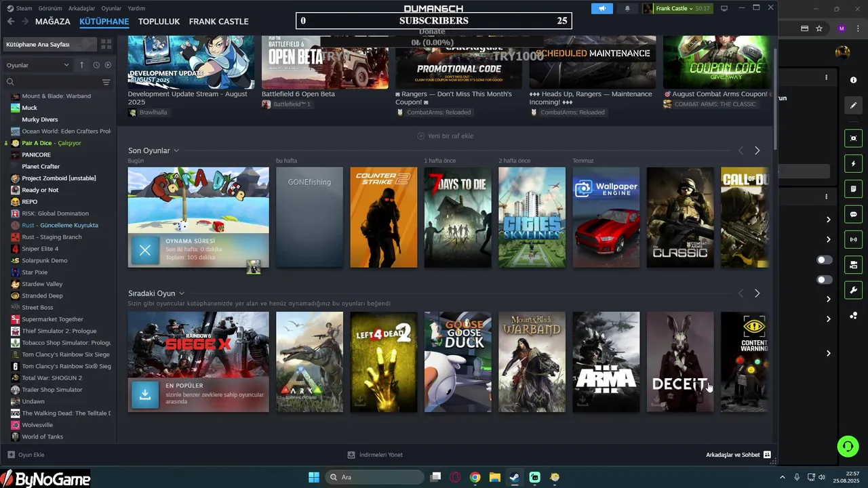Go back with the Steam back arrow

point(10,21)
